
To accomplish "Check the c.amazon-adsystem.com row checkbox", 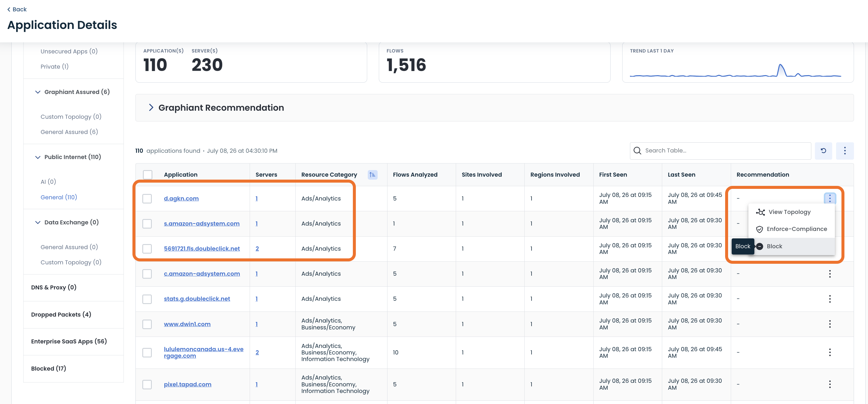I will click(x=147, y=274).
